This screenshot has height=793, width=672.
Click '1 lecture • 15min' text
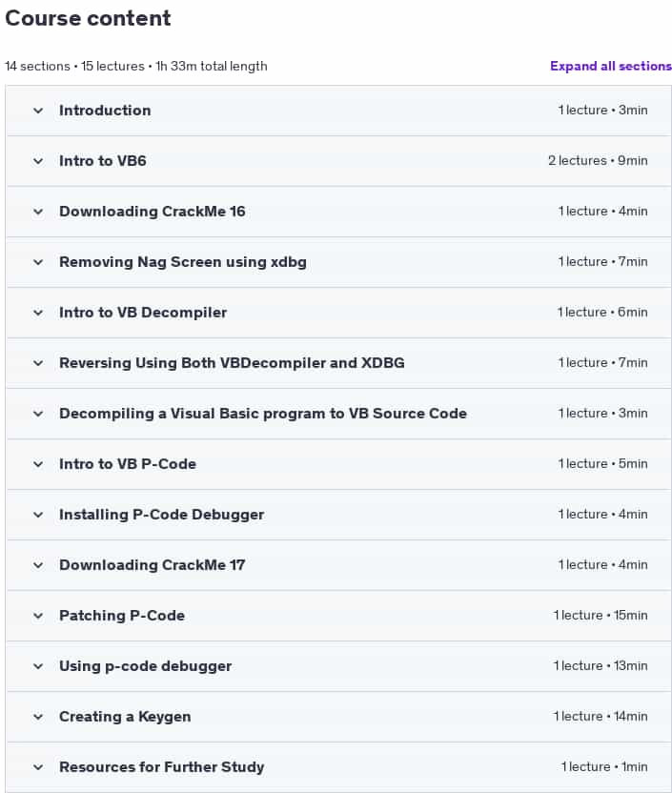tap(601, 616)
